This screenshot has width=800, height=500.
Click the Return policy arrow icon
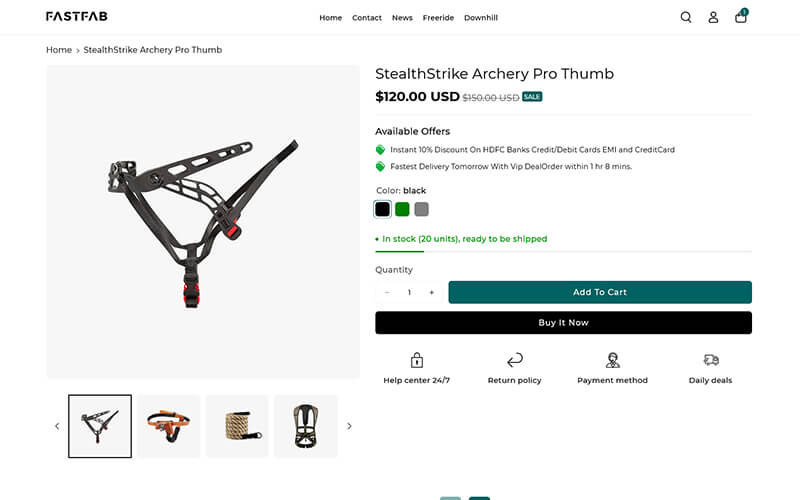pos(515,360)
